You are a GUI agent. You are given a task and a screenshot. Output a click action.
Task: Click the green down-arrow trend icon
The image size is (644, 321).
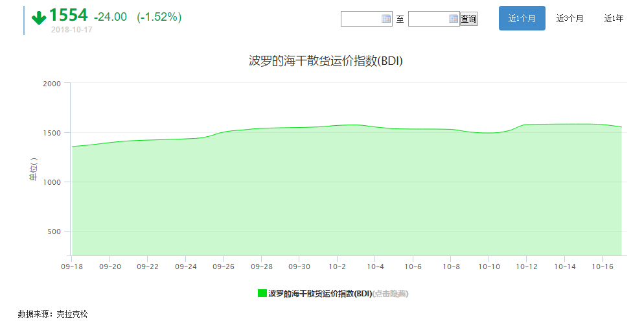[x=39, y=17]
